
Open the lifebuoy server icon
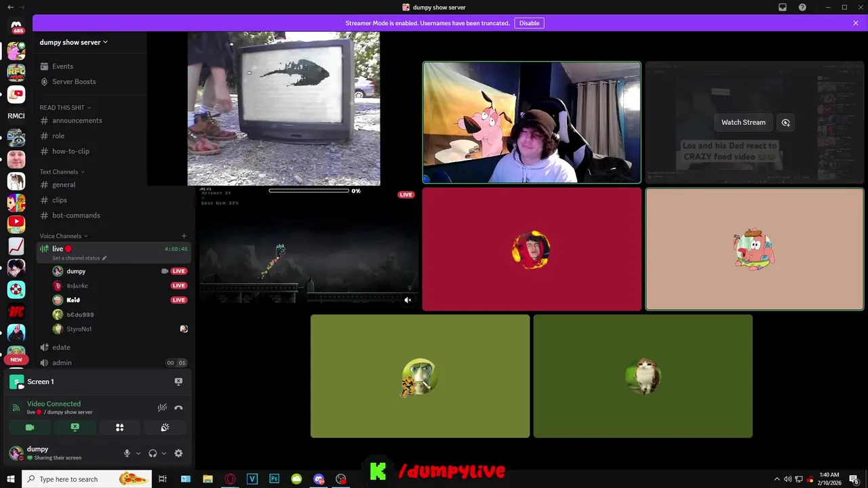coord(16,289)
